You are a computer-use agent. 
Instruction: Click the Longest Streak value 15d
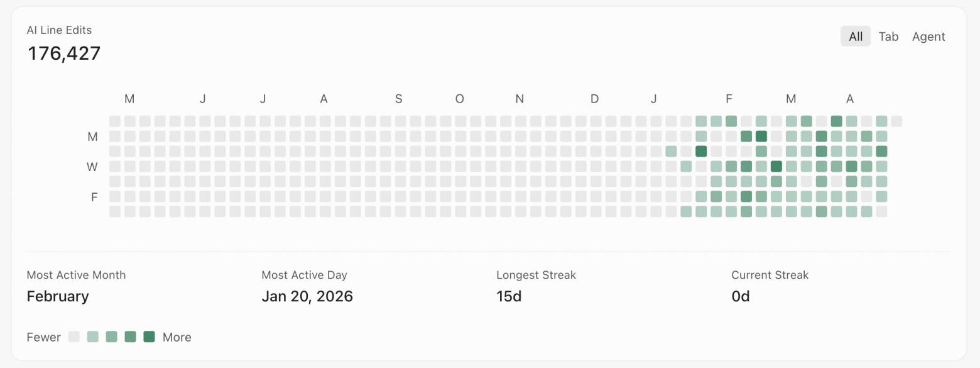(x=509, y=296)
